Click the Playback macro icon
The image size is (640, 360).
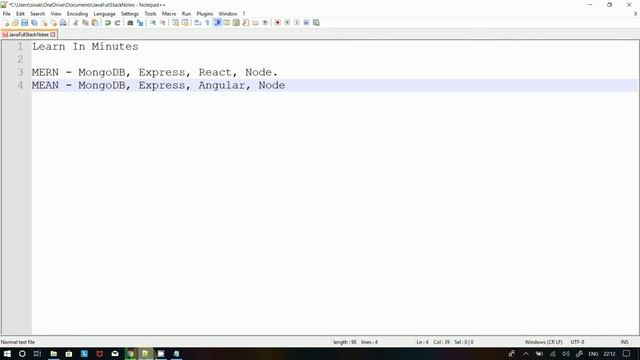point(297,22)
